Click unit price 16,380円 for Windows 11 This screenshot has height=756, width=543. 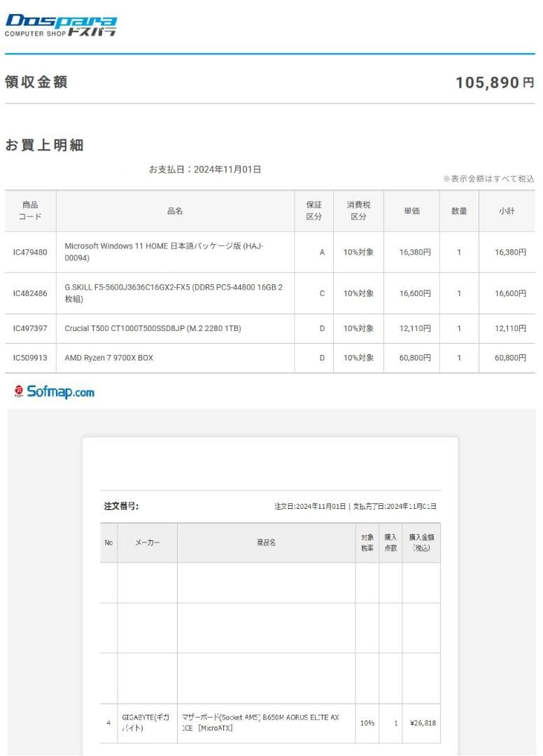[415, 252]
